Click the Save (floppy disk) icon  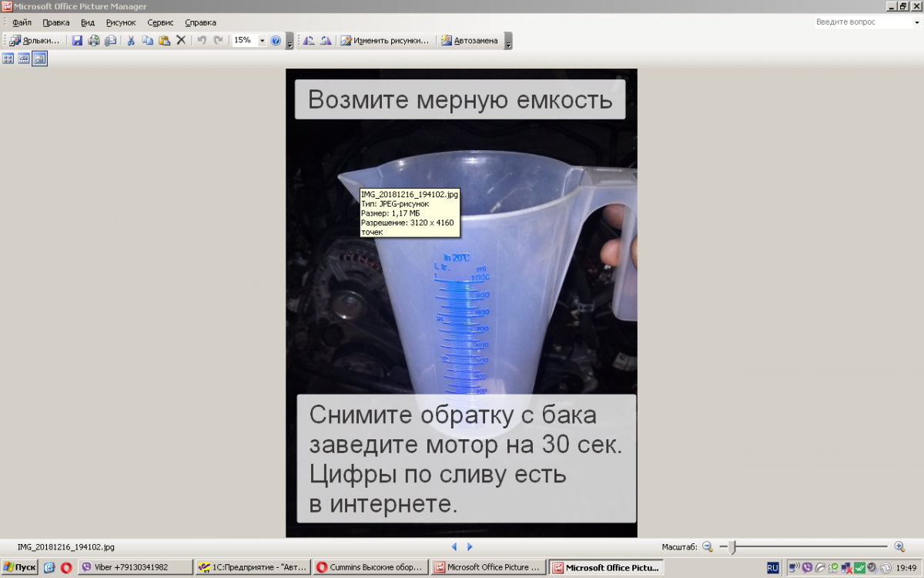tap(77, 41)
